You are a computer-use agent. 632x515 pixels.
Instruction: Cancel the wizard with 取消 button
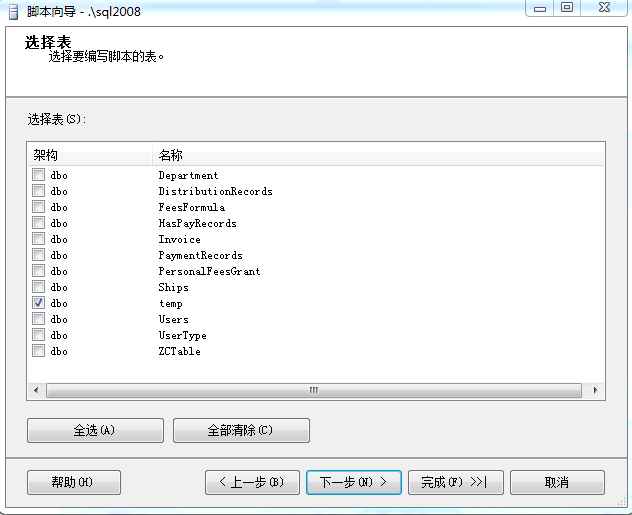(557, 482)
